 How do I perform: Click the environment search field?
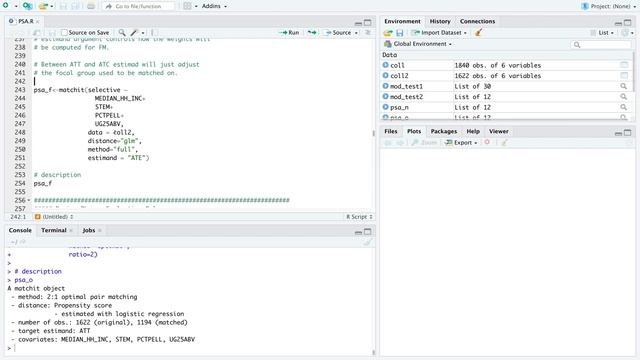click(601, 44)
